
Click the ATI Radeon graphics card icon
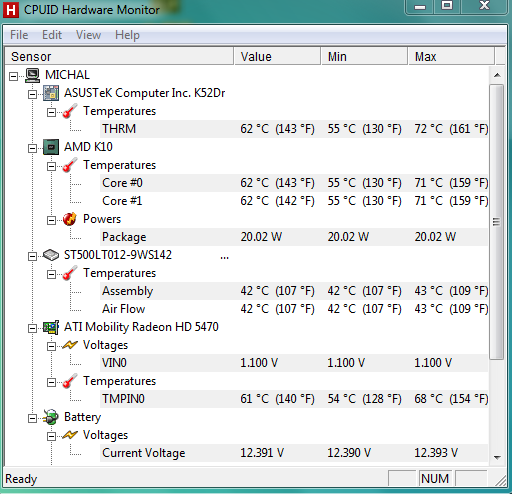click(x=51, y=327)
